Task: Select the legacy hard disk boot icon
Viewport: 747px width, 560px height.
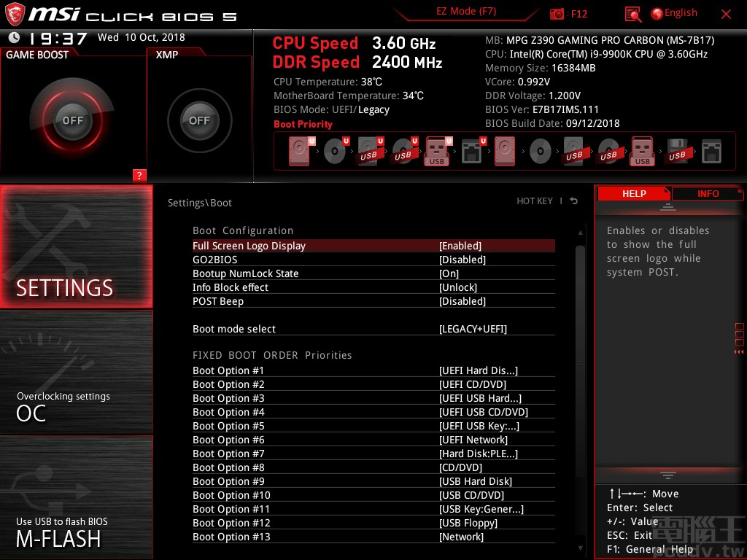Action: tap(505, 151)
